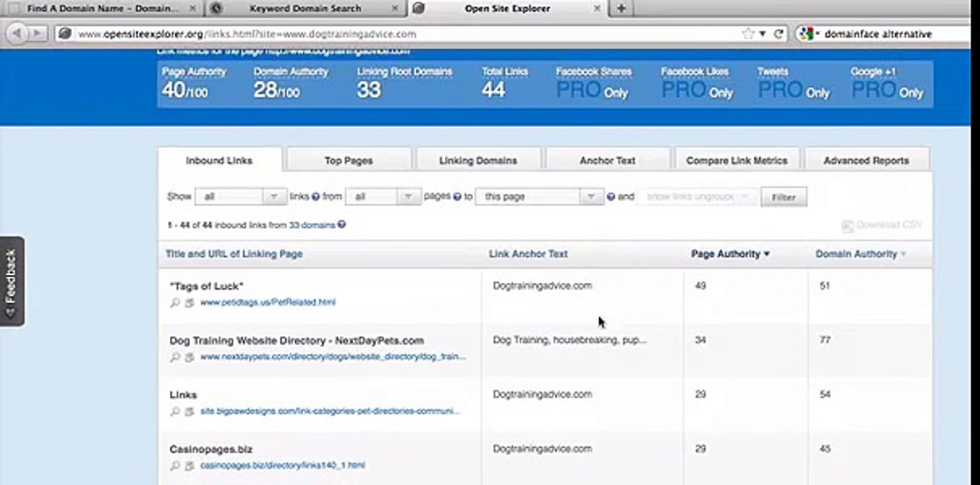
Task: Click the Download CSV link text
Action: coord(890,225)
